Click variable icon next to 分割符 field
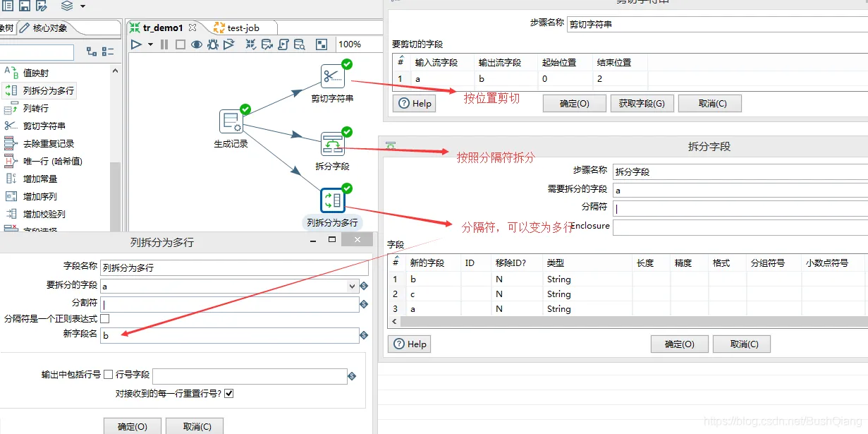Screen dimensions: 868x434 pyautogui.click(x=364, y=304)
